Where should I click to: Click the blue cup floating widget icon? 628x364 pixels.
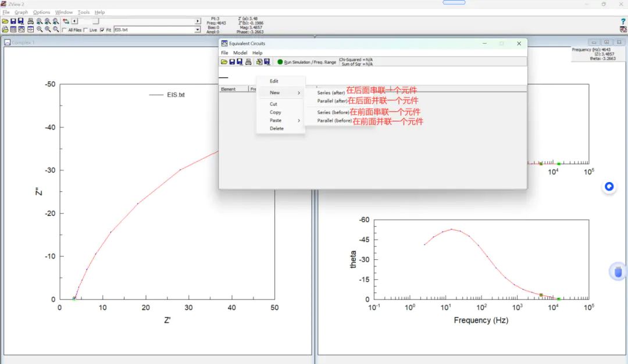tap(618, 272)
